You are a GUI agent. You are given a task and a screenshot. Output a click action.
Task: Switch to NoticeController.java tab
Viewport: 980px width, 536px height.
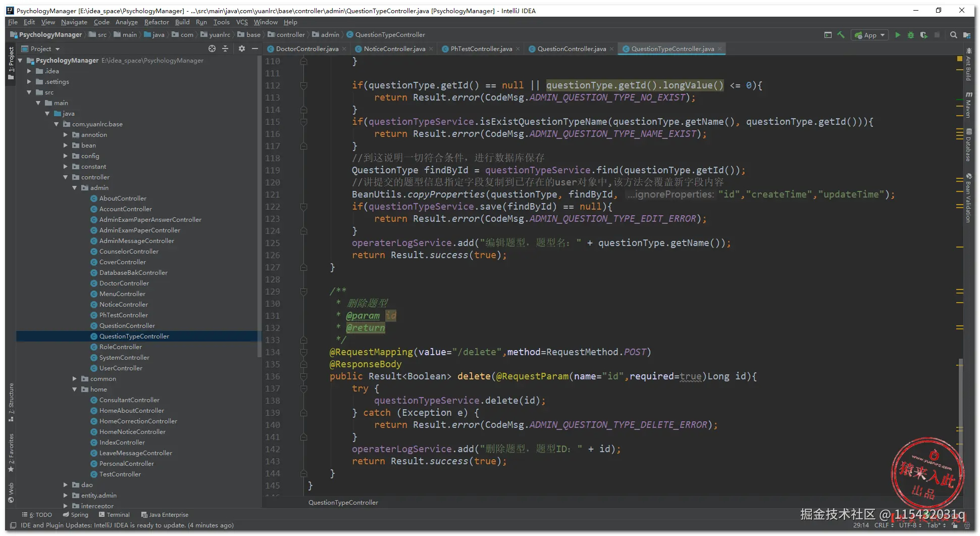(x=394, y=49)
